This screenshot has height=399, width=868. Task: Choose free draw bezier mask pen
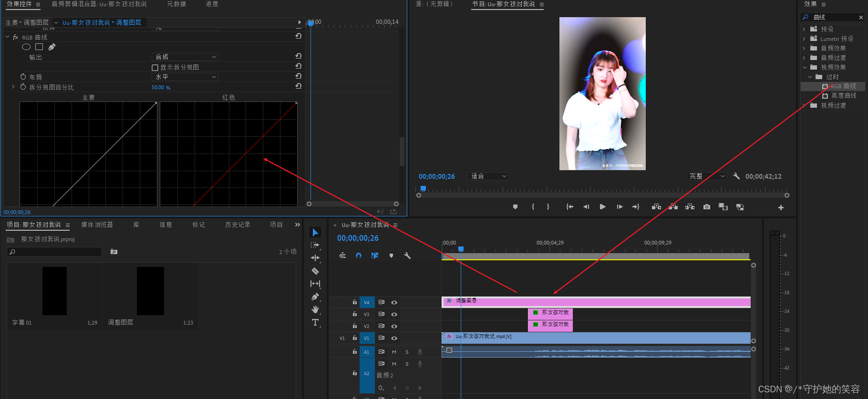52,47
